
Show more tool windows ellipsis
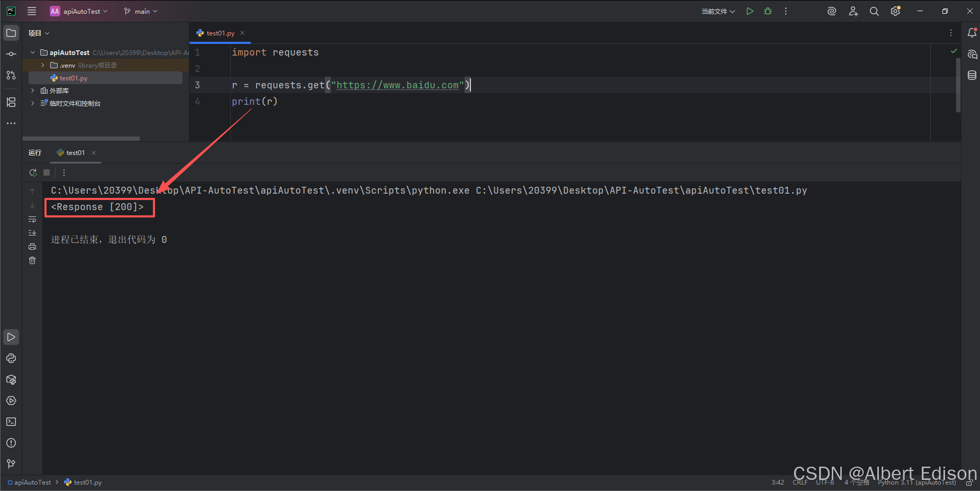point(11,123)
